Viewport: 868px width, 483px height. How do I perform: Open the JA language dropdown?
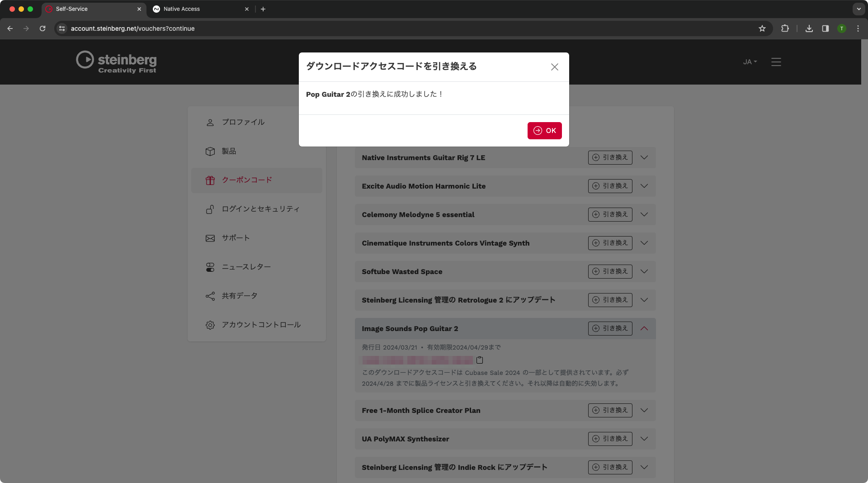(750, 62)
